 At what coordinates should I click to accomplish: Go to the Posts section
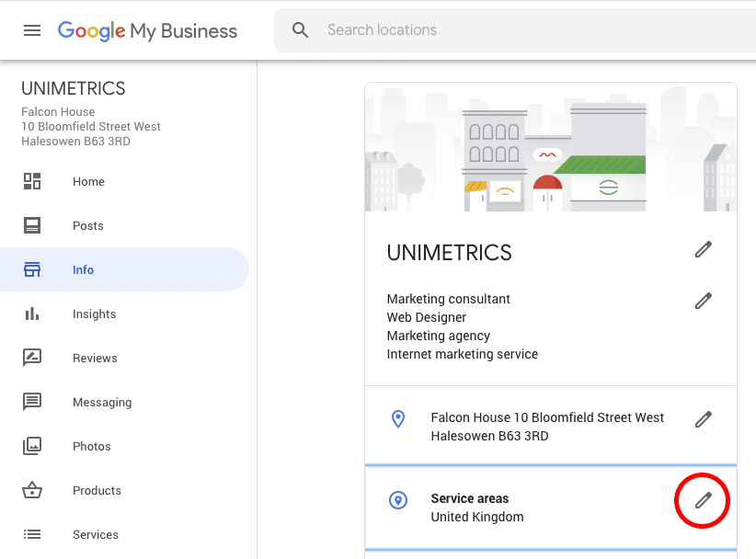click(x=88, y=226)
